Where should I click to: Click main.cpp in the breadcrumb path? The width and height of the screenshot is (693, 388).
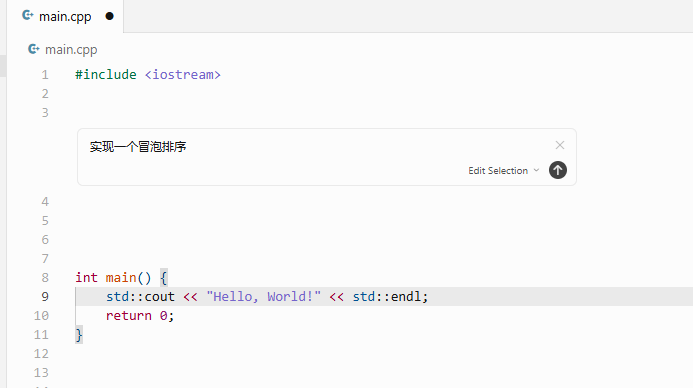(71, 49)
